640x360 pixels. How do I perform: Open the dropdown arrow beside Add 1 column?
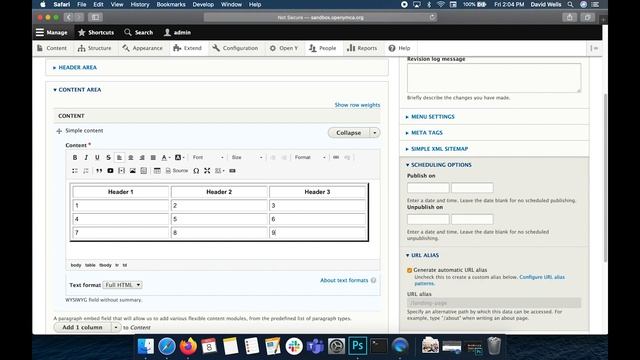tap(116, 327)
